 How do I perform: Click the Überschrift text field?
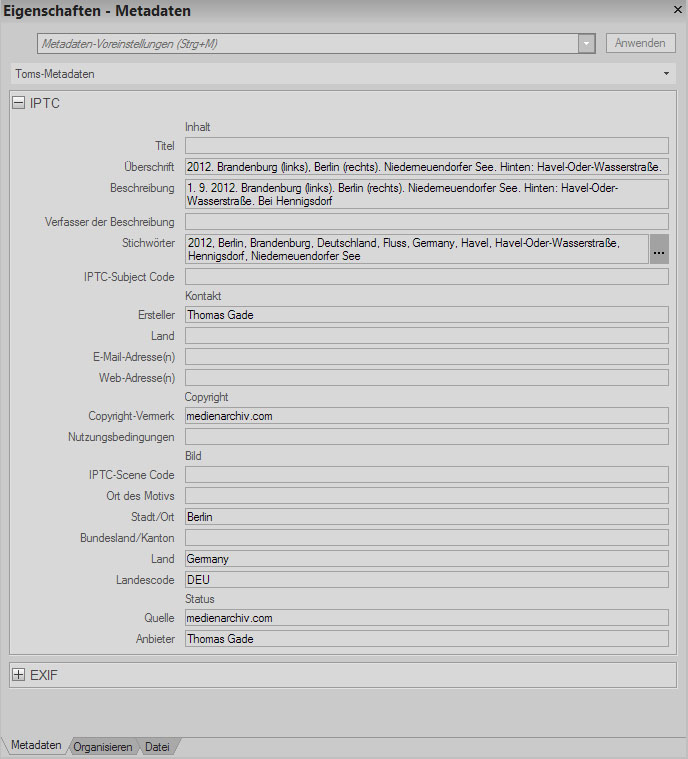coord(426,167)
